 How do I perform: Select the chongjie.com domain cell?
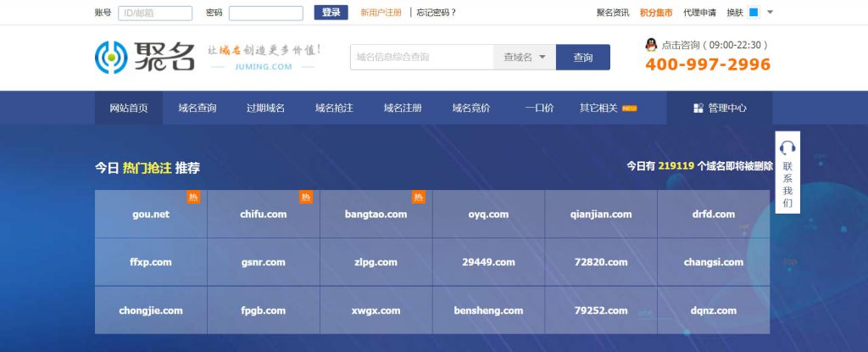click(x=151, y=310)
